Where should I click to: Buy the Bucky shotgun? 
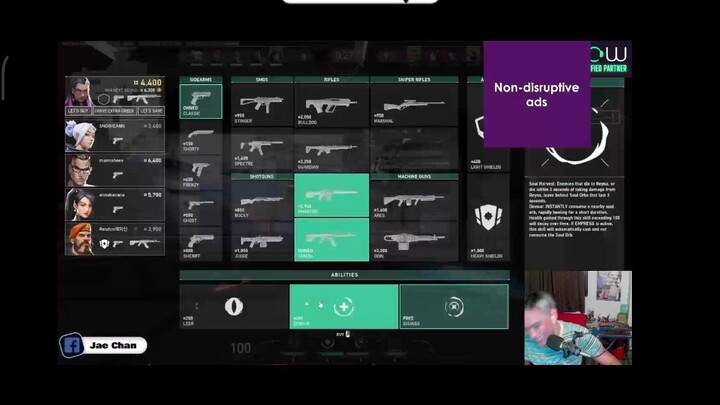pos(262,200)
